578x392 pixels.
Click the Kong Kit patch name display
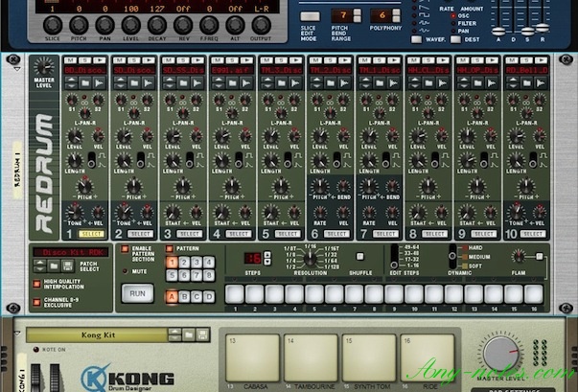click(x=98, y=334)
